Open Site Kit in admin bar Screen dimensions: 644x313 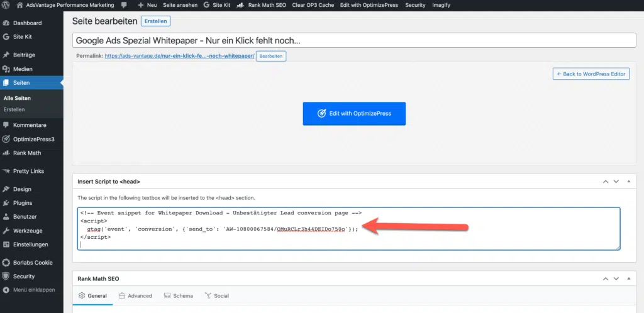217,5
